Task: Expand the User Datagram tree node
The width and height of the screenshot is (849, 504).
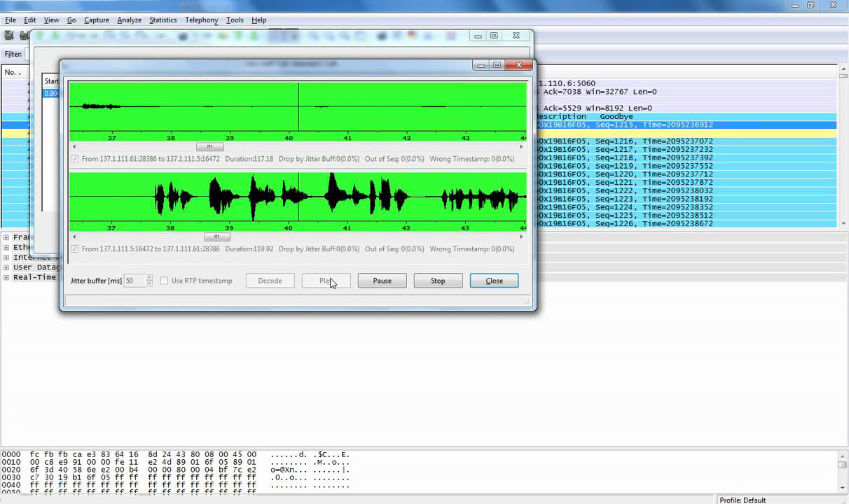Action: click(6, 267)
